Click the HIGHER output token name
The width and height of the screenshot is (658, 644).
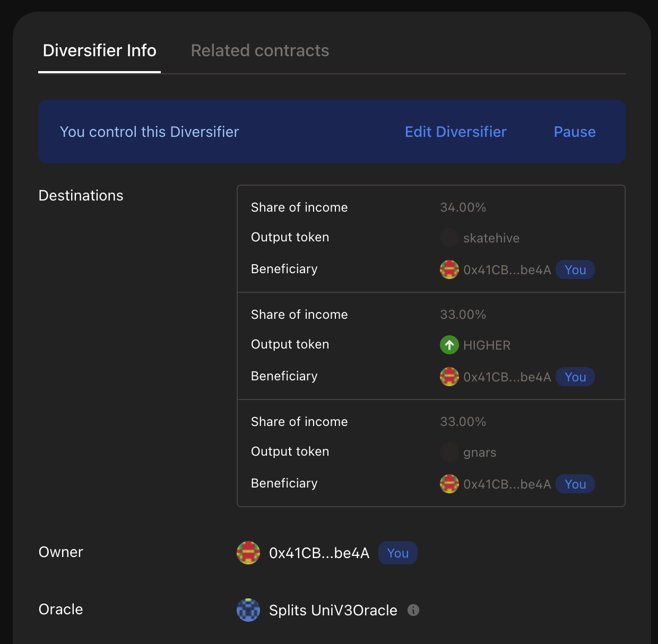pyautogui.click(x=487, y=345)
